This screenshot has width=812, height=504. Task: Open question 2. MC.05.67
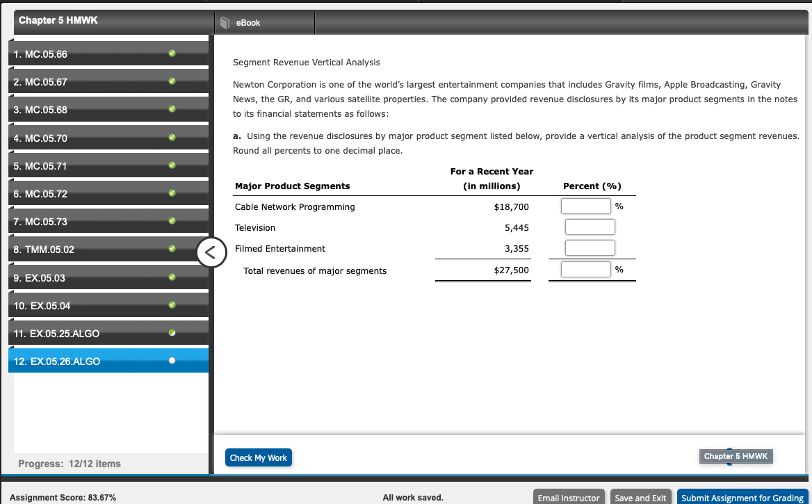[x=108, y=82]
